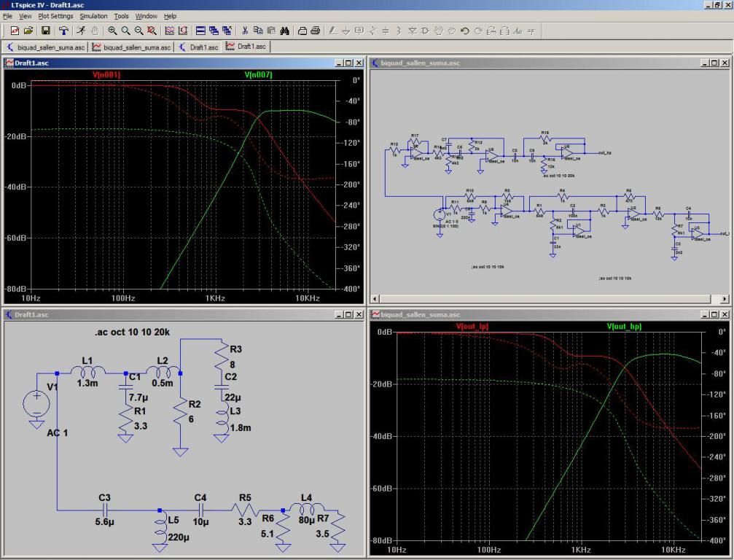Viewport: 734px width, 560px height.
Task: Restore the main LTspice IV window
Action: point(717,4)
